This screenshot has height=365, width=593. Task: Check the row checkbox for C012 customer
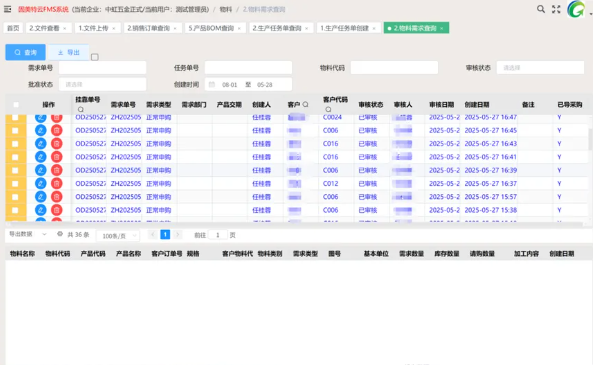(15, 183)
